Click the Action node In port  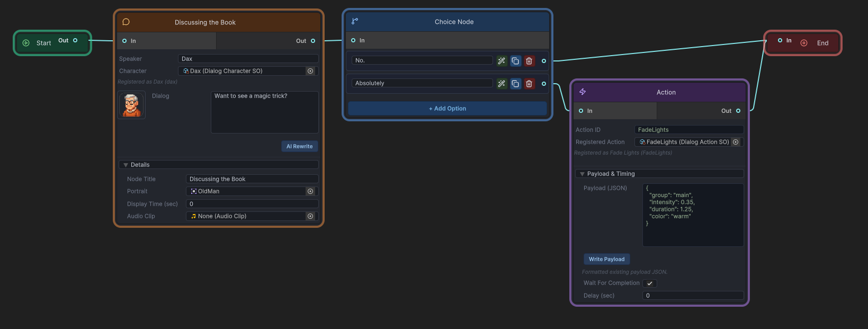coord(581,111)
